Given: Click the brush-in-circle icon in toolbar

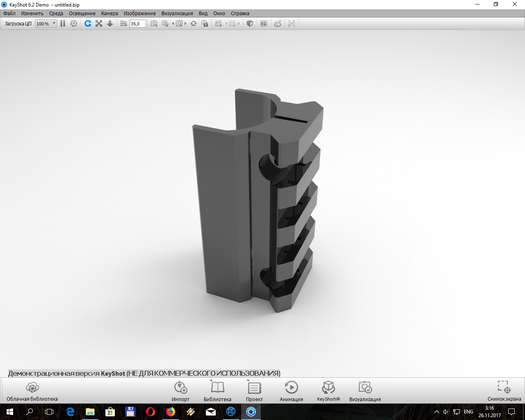Looking at the screenshot, I should coord(278,24).
